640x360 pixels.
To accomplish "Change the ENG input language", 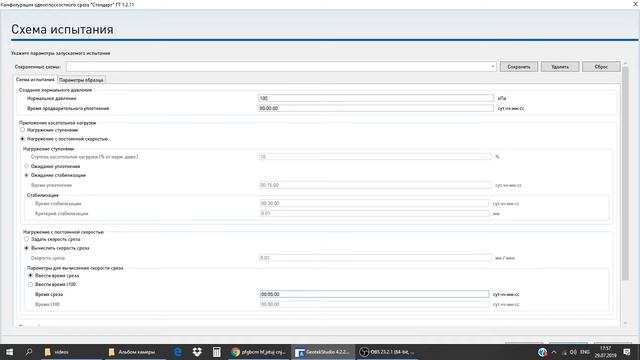I will [x=585, y=352].
